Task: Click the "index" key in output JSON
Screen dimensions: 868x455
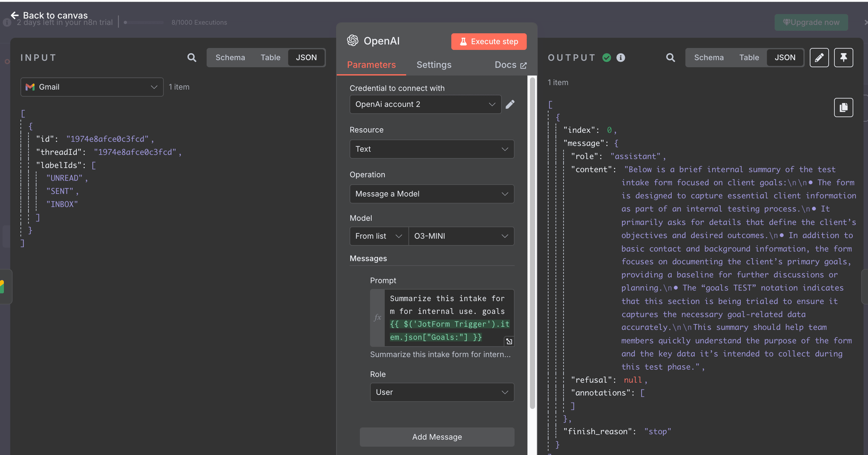Action: coord(579,130)
